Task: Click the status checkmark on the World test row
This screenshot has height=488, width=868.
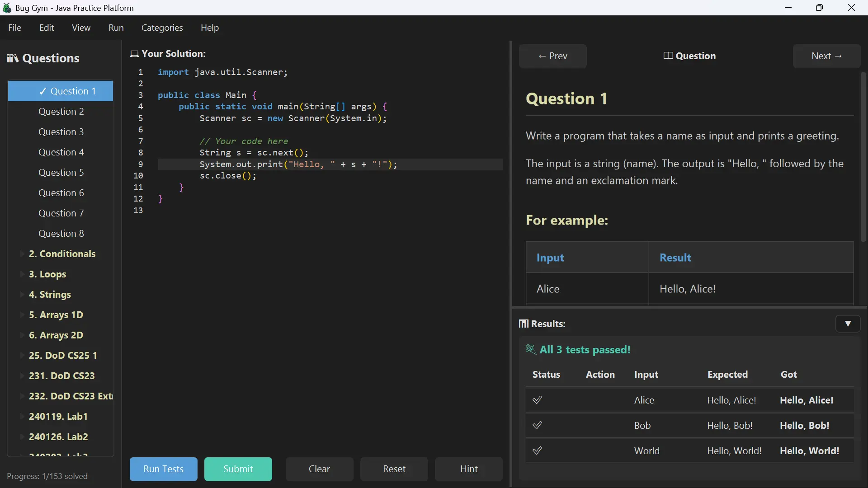Action: pos(537,450)
